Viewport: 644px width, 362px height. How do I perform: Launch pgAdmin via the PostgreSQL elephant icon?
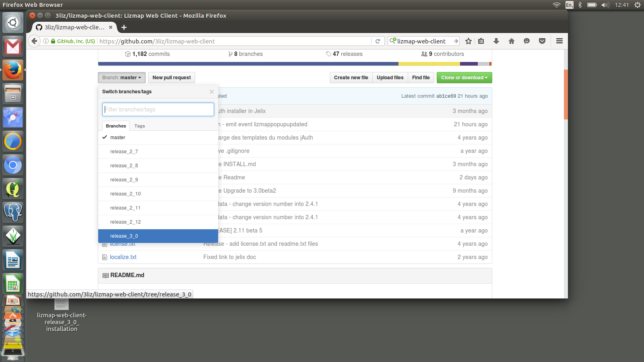(13, 212)
